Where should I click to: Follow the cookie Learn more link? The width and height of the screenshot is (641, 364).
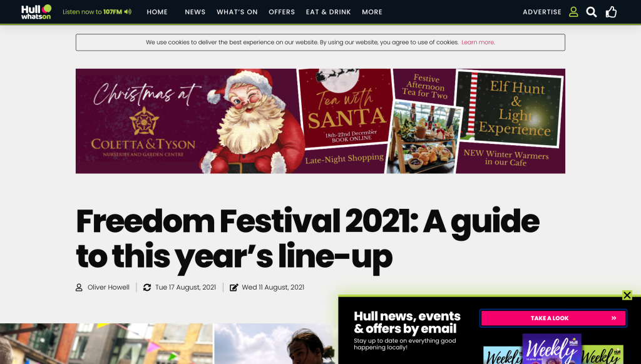[478, 42]
